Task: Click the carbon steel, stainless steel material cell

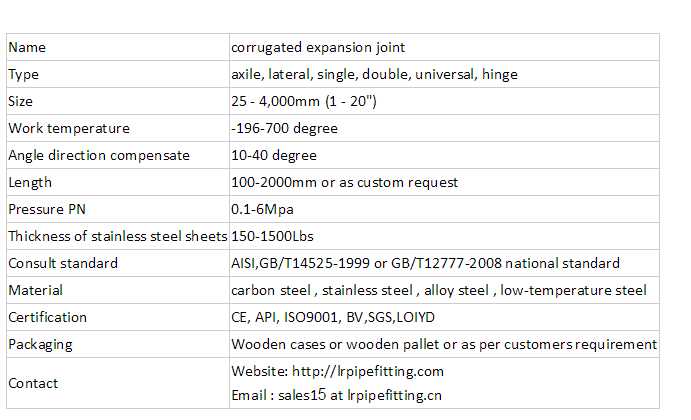Action: (x=438, y=291)
